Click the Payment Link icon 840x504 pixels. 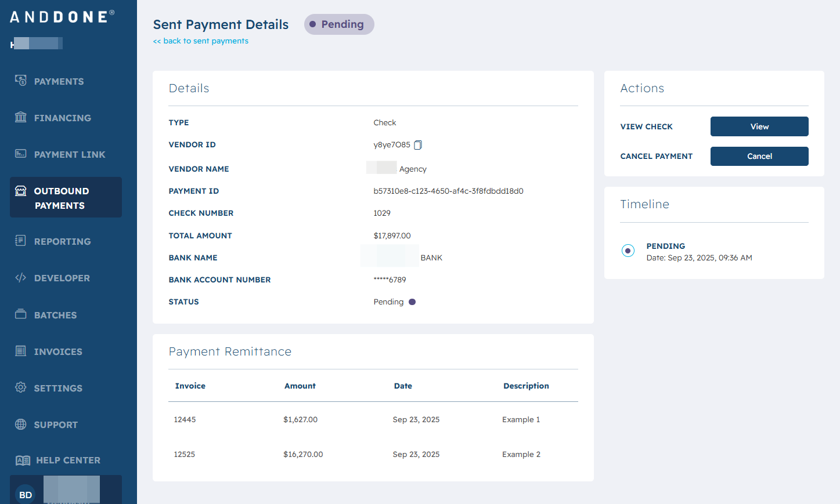click(x=21, y=154)
